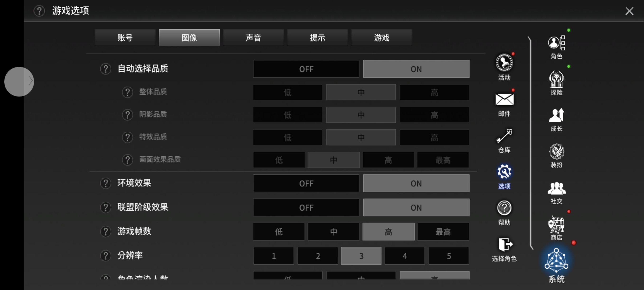Enable 自动选择品质 OFF option
Image resolution: width=644 pixels, height=290 pixels.
click(306, 69)
